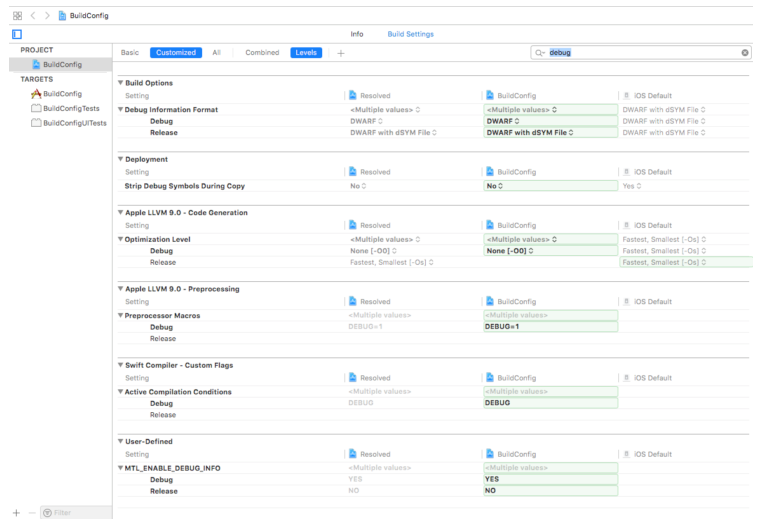Open iOS Default Yes dropdown for Strip Debug Symbols

pos(632,186)
